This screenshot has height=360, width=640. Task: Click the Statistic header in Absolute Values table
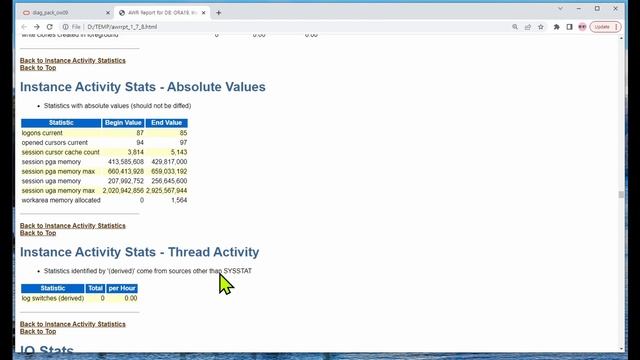(61, 123)
